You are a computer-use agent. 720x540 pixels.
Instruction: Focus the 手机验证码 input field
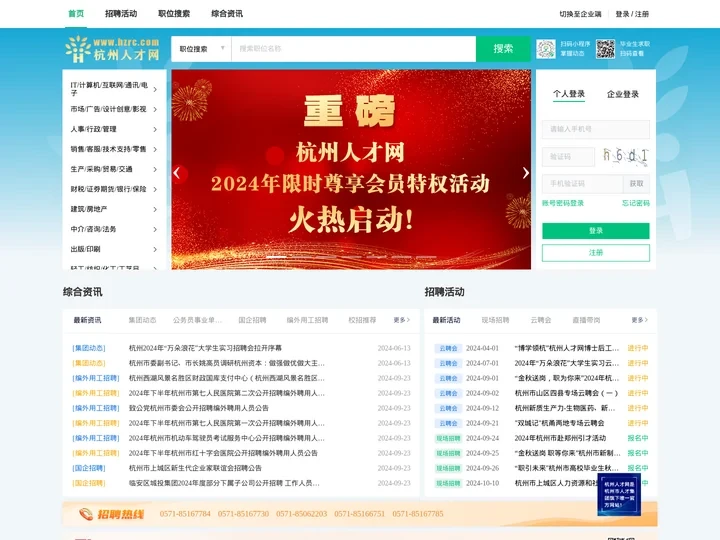coord(583,184)
